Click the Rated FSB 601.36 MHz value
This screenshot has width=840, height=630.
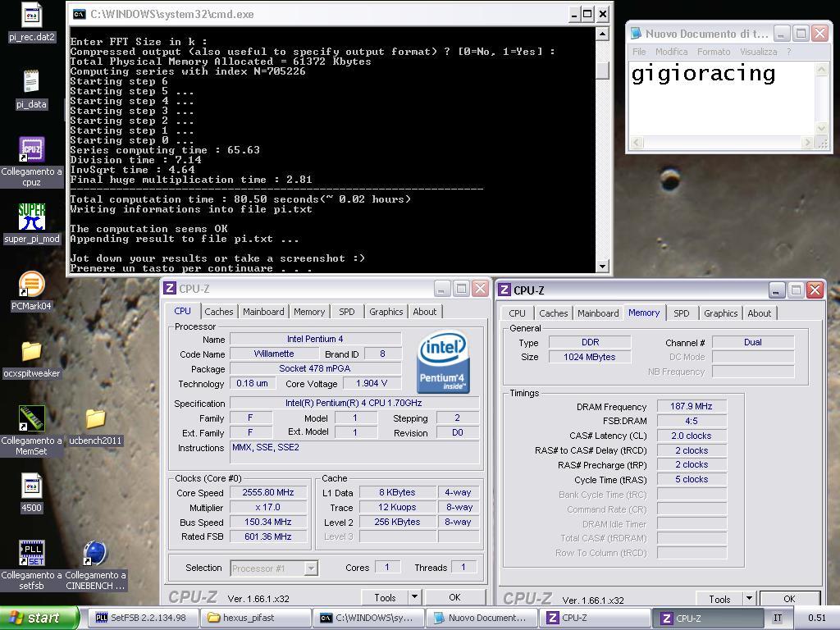(268, 536)
